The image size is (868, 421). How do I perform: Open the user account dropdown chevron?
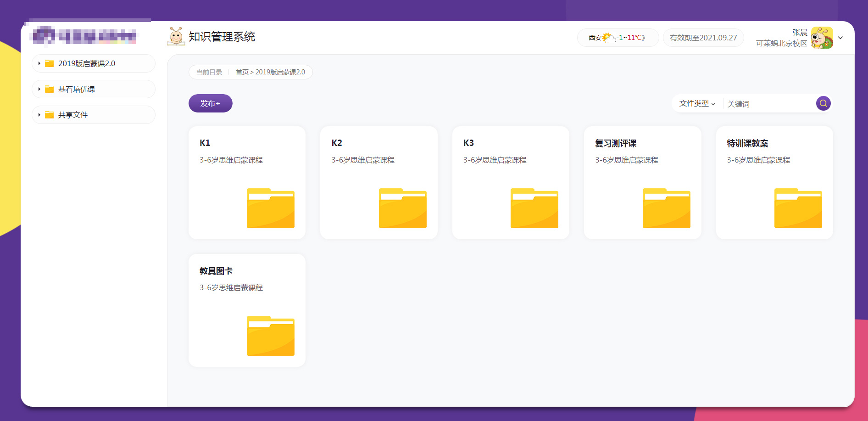pyautogui.click(x=840, y=38)
